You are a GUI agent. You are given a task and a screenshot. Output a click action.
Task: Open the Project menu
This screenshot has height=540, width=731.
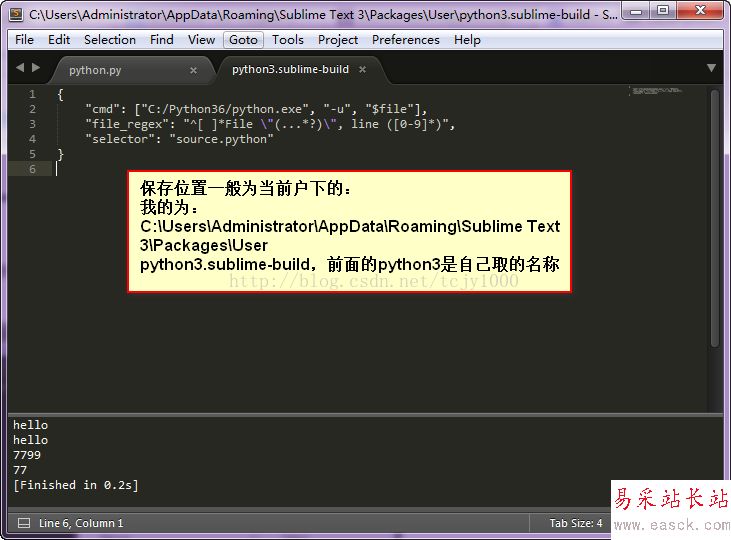click(338, 40)
